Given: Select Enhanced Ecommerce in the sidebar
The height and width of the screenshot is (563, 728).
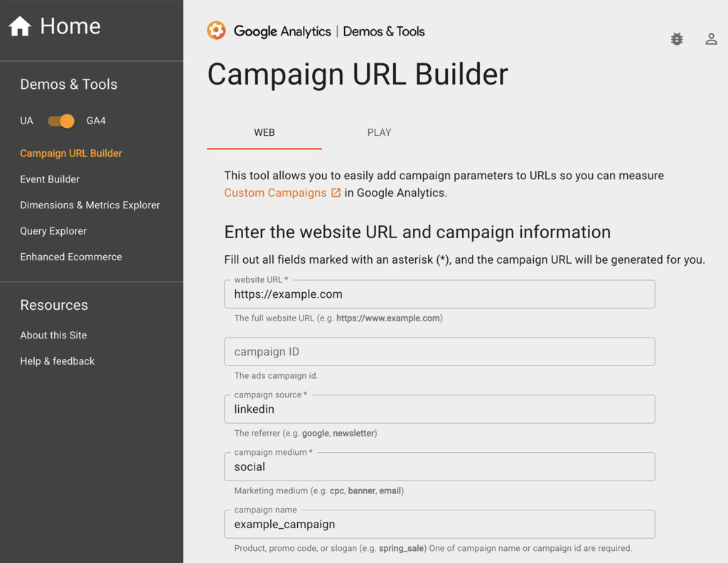Looking at the screenshot, I should pos(71,257).
